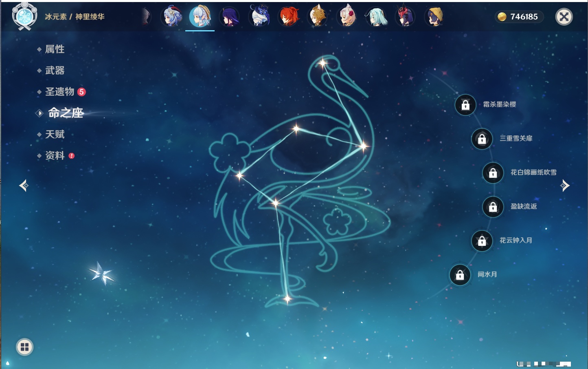Go to the previous character with the left arrow
The width and height of the screenshot is (588, 369).
(x=24, y=186)
